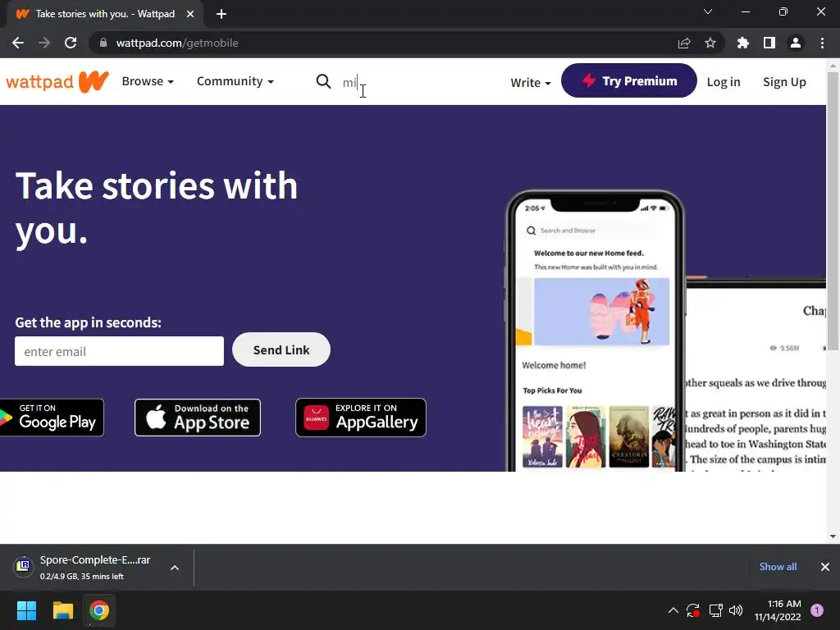Click the page vertical scrollbar thumb
The height and width of the screenshot is (630, 840).
(833, 211)
